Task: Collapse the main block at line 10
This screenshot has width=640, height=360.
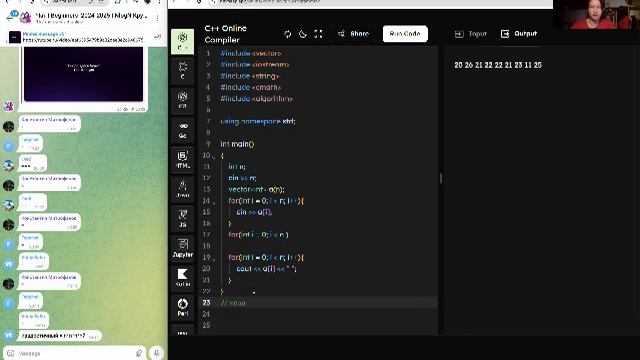Action: pos(213,156)
